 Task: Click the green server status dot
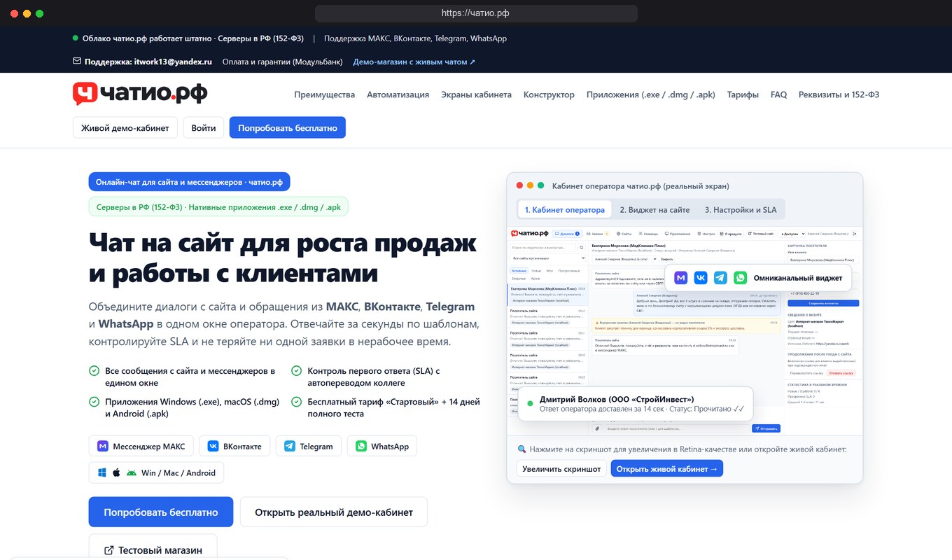pos(76,38)
